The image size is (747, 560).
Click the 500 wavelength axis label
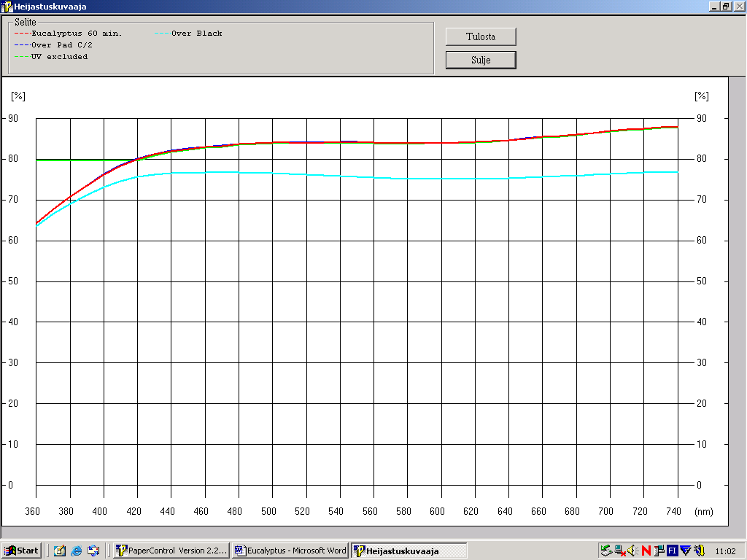point(268,511)
